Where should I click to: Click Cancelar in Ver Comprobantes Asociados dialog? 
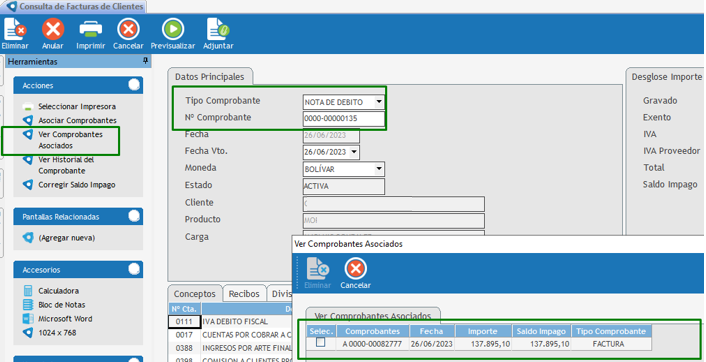pos(355,273)
